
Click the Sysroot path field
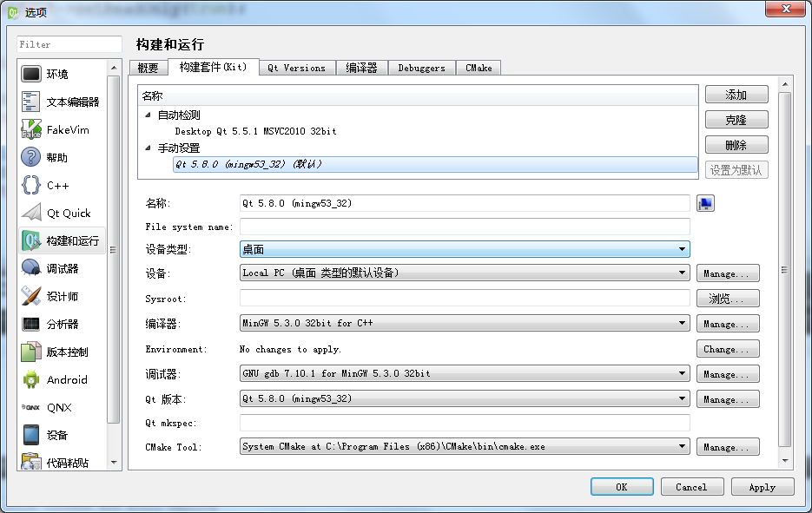(x=465, y=298)
